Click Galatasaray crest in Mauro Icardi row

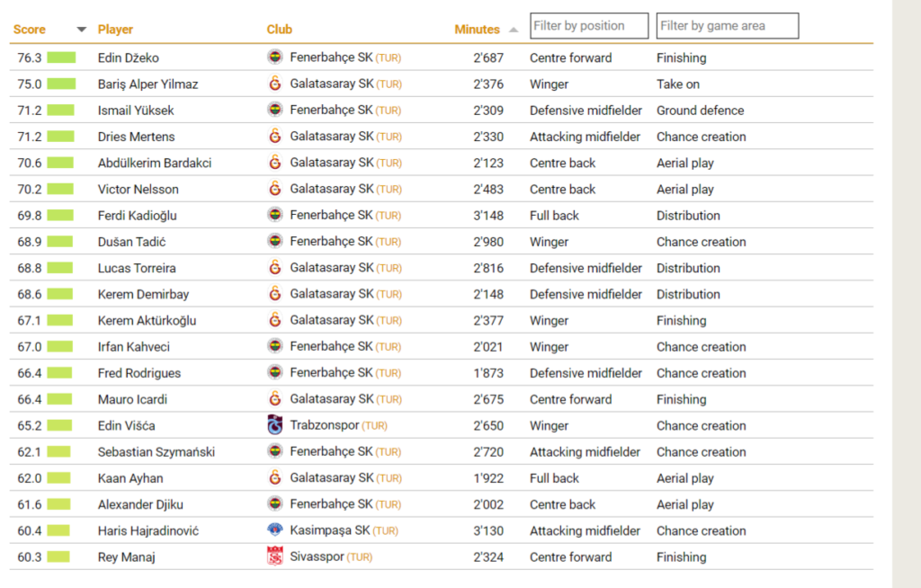[274, 399]
